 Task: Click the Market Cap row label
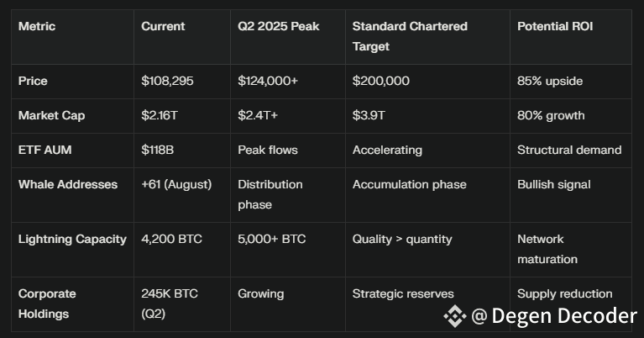click(x=51, y=115)
